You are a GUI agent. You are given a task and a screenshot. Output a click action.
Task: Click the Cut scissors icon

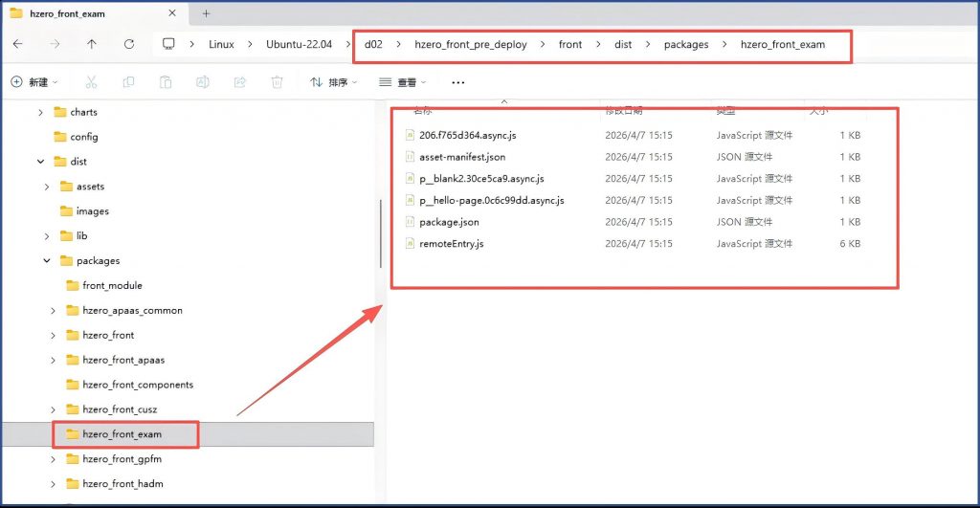(x=92, y=82)
